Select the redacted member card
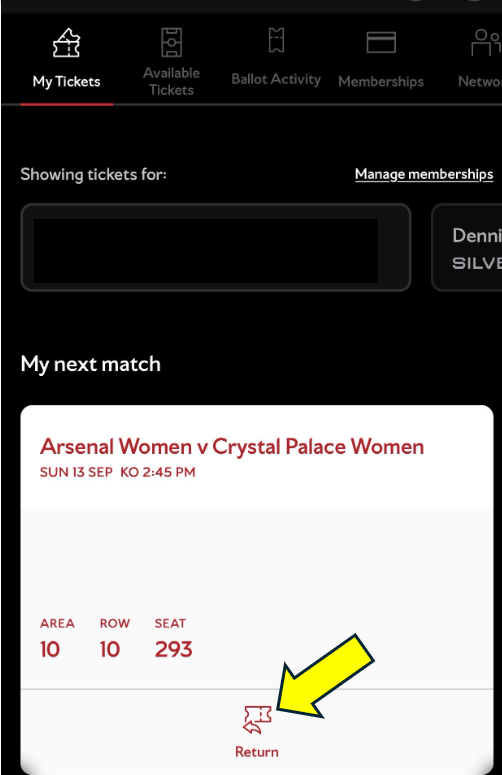This screenshot has height=775, width=502. pyautogui.click(x=216, y=248)
